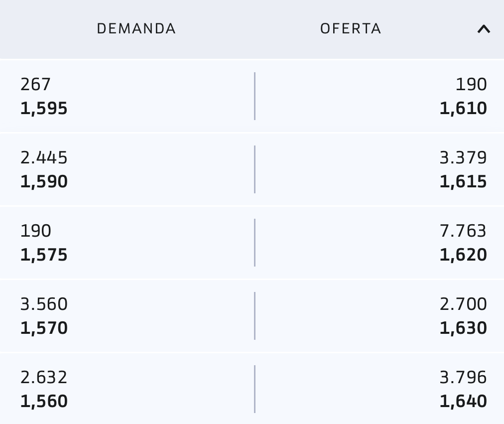Select the 1,560 demand price

tap(44, 401)
